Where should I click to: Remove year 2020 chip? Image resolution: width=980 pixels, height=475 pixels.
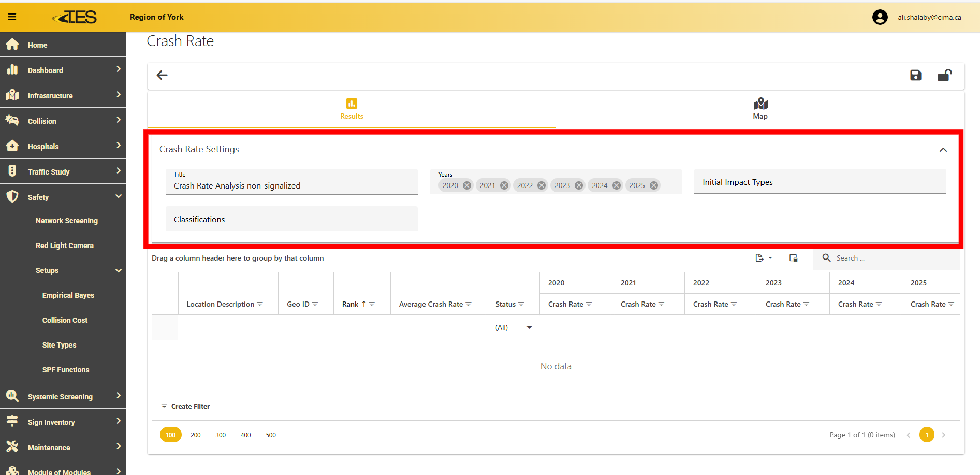click(467, 185)
